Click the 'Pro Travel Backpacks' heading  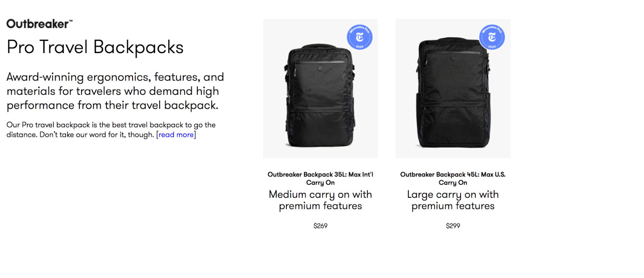tap(95, 47)
